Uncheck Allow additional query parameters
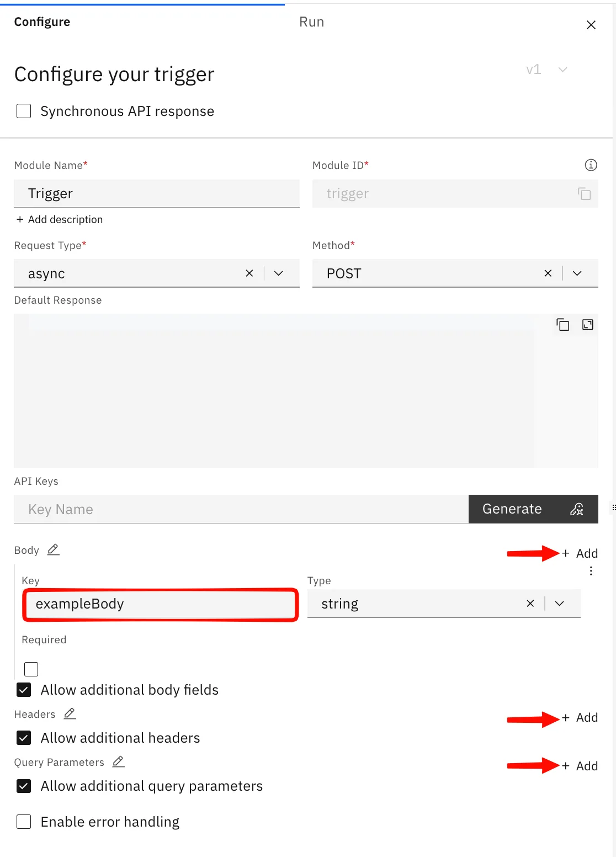Viewport: 616px width, 857px height. (24, 786)
